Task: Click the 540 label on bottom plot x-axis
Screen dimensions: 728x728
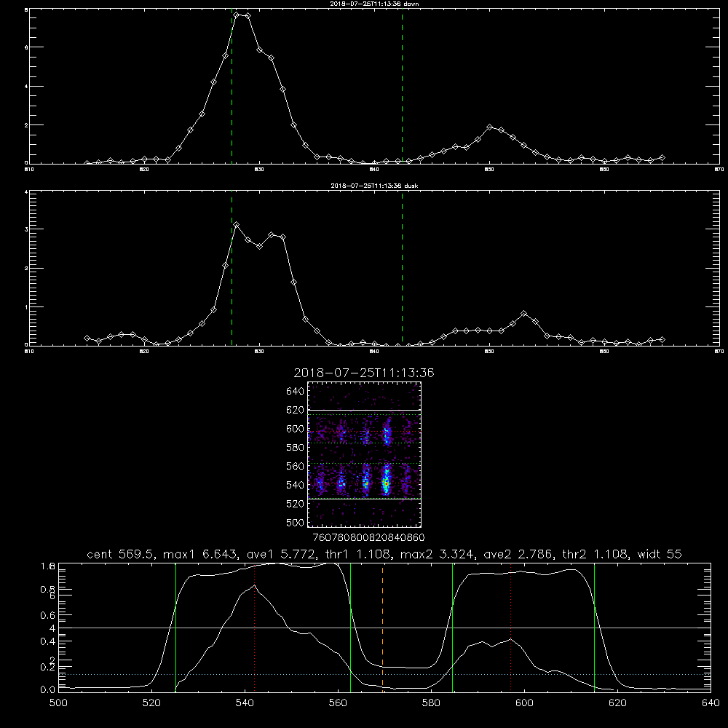Action: click(x=245, y=703)
